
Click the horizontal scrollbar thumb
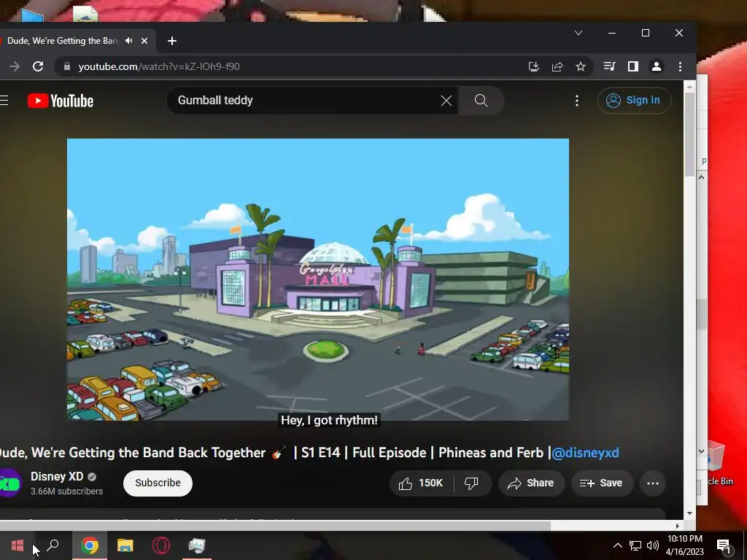click(x=275, y=526)
